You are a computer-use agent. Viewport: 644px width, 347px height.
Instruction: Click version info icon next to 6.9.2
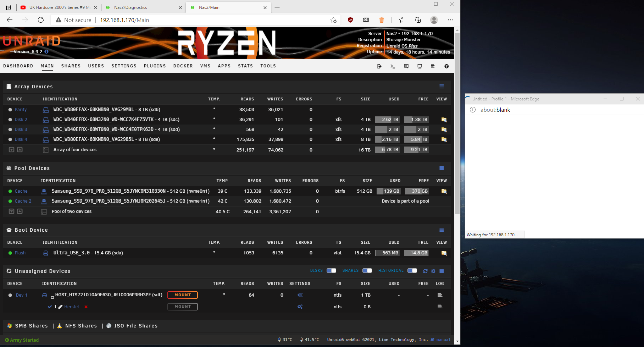[x=46, y=51]
